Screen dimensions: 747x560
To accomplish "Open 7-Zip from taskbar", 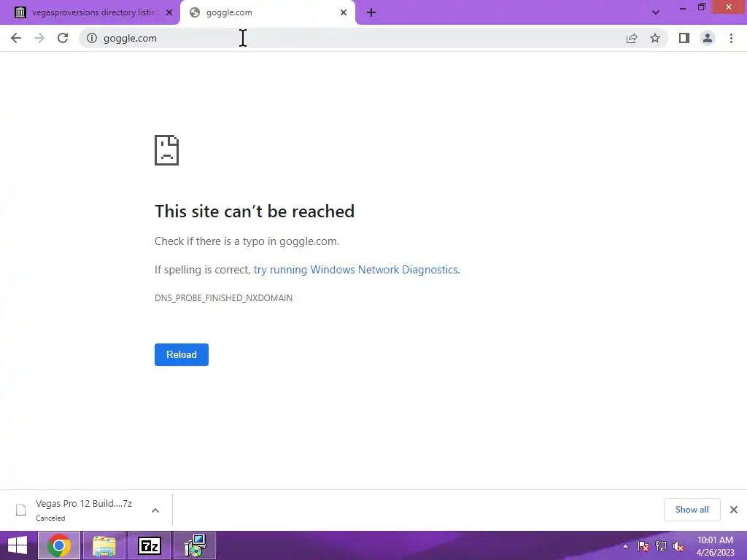I will point(150,545).
